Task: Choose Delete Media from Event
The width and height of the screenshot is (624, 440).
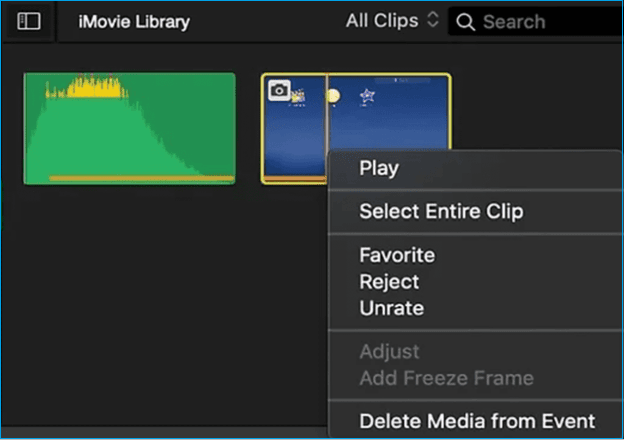Action: pos(477,421)
